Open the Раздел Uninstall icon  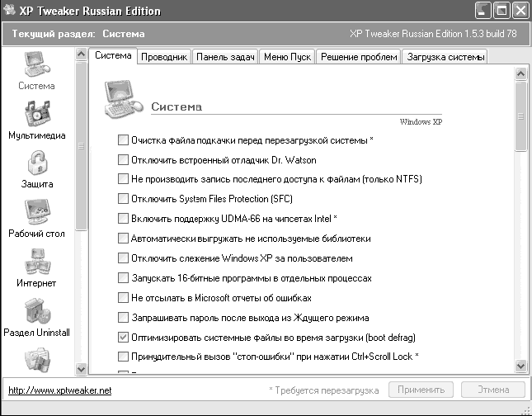37,311
